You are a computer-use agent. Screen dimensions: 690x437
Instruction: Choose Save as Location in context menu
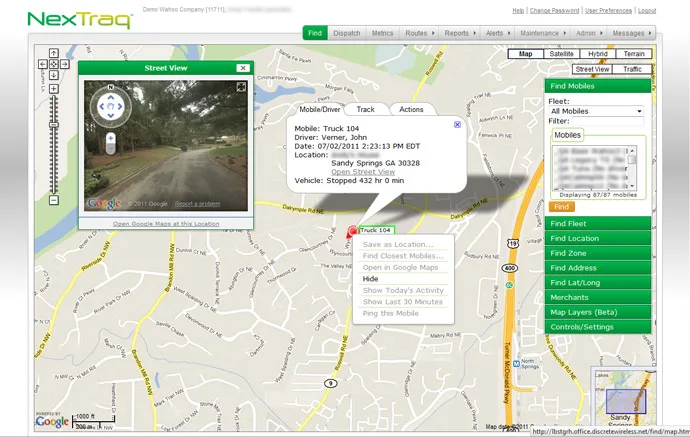point(403,244)
